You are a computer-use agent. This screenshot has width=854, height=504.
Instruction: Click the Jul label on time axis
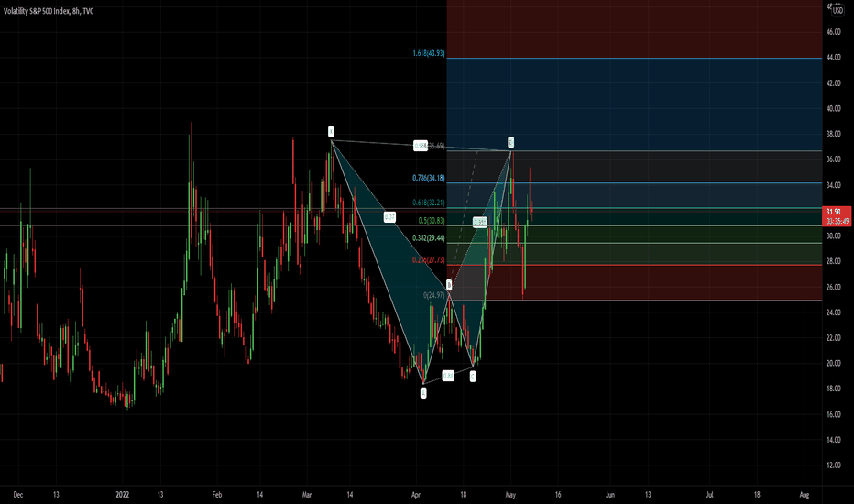[x=709, y=495]
